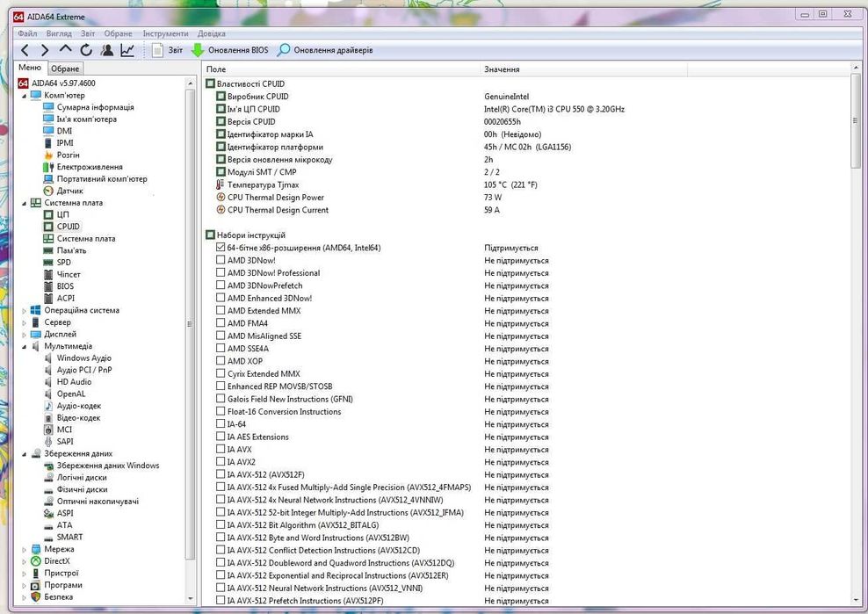Expand the Операційна система tree node
This screenshot has height=614, width=868.
pos(24,311)
